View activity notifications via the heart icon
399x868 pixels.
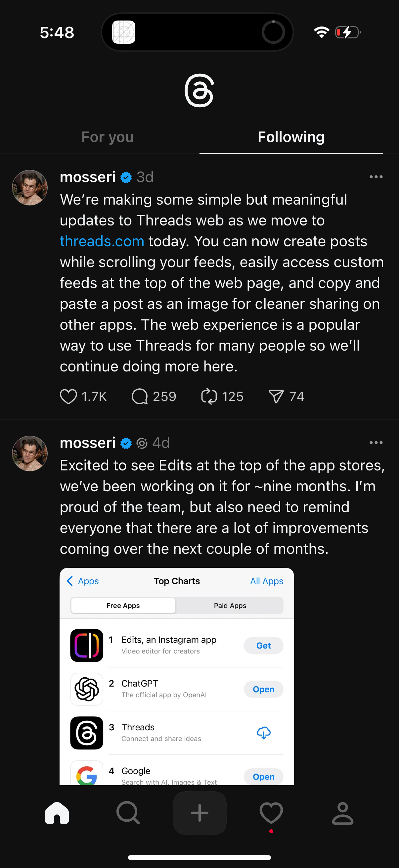[x=271, y=813]
